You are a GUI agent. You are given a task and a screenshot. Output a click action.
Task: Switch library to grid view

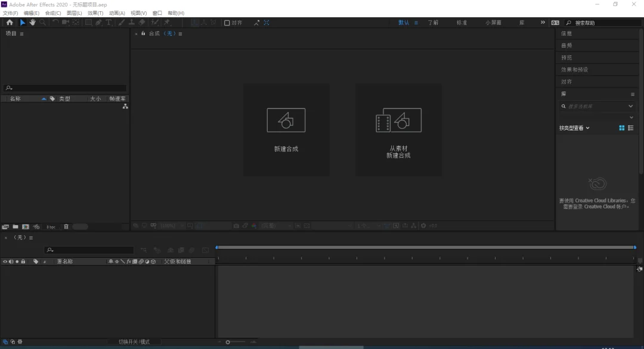(x=622, y=128)
